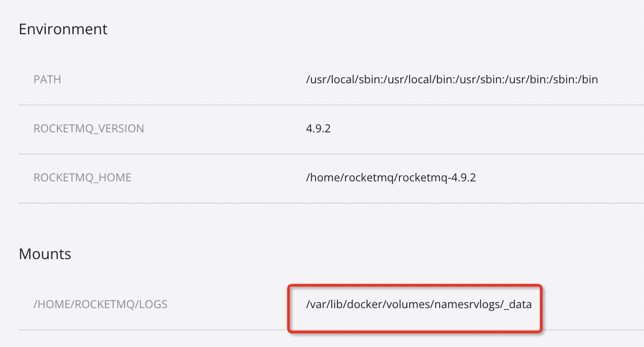The height and width of the screenshot is (347, 644).
Task: Click the divider line below the PATH row
Action: point(331,105)
